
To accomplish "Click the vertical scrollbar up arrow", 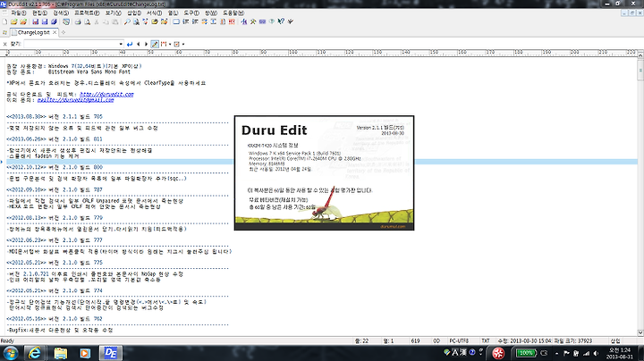I will [640, 55].
